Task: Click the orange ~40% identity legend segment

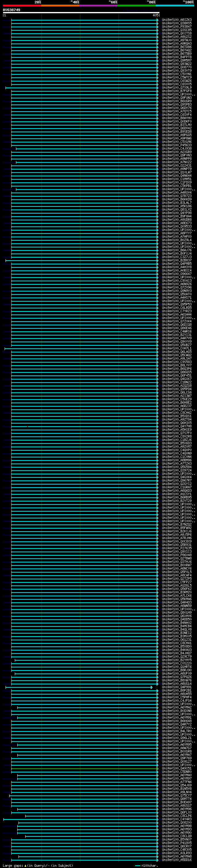Action: [60, 6]
